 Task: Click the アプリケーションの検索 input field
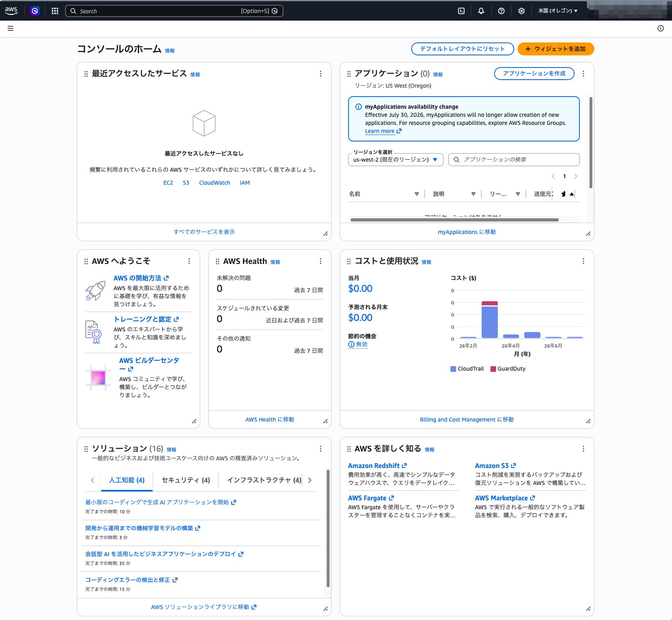coord(514,160)
